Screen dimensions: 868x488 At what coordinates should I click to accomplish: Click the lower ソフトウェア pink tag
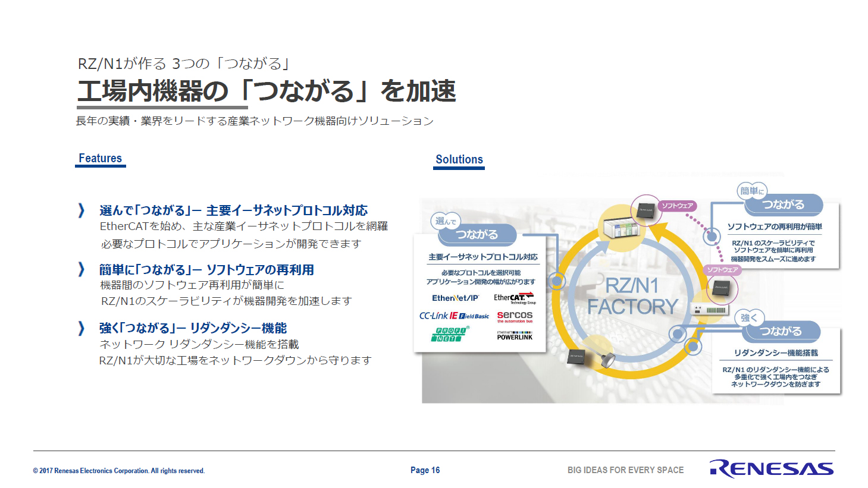tap(722, 270)
